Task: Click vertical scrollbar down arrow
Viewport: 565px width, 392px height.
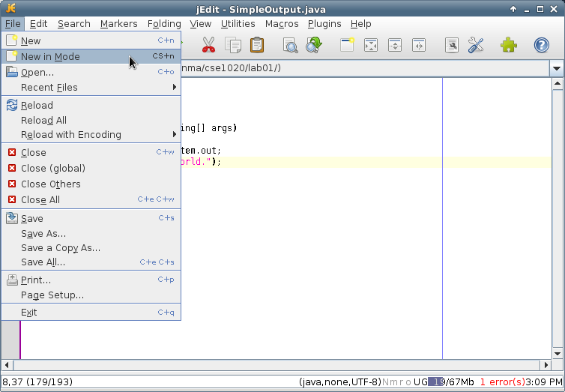Action: click(x=558, y=354)
